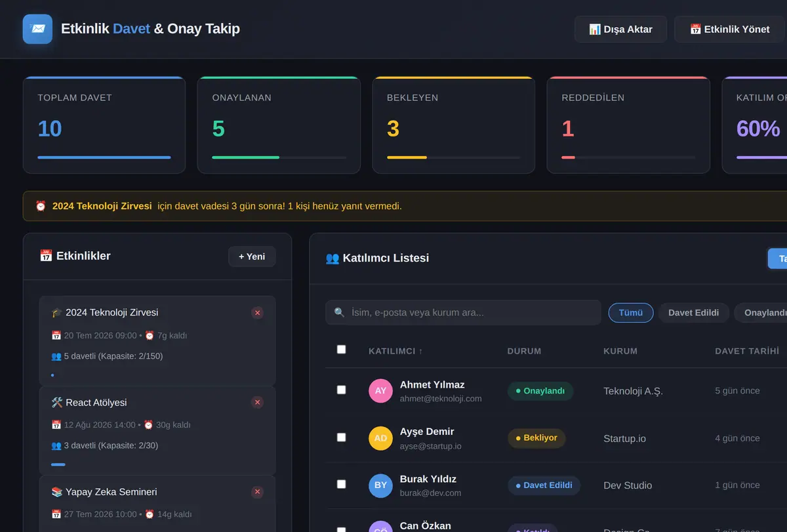Tick the checkbox next to Burak Yıldız

(341, 484)
